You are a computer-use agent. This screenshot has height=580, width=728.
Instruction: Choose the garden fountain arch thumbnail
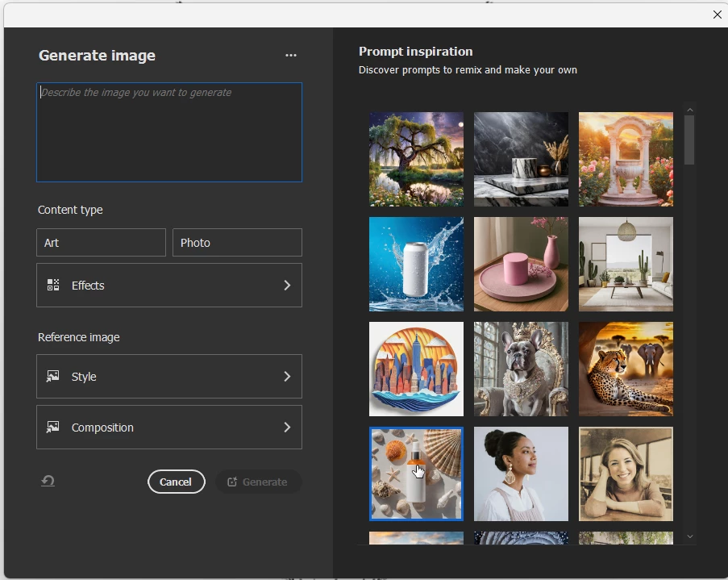tap(626, 159)
